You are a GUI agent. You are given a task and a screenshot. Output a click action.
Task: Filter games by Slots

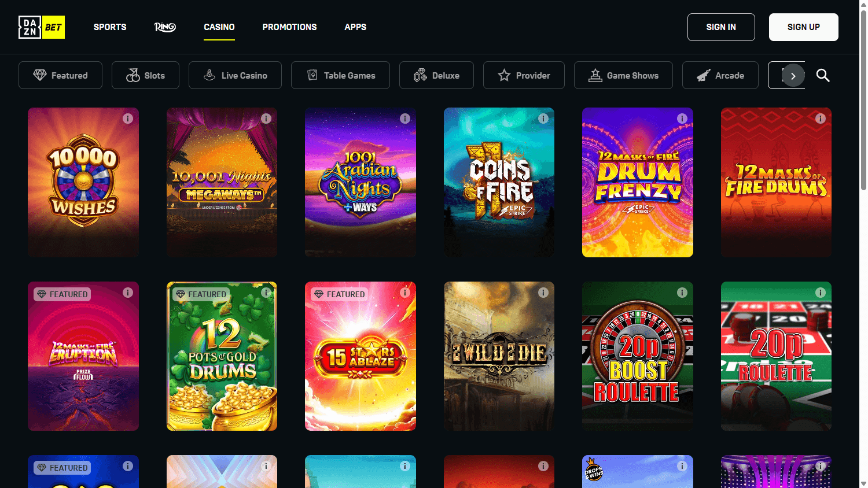click(x=145, y=75)
